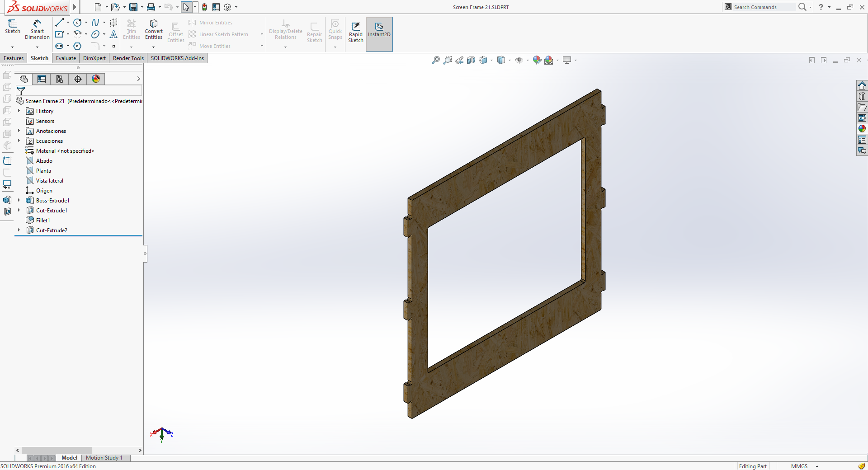Screen dimensions: 868x470
Task: Switch to the Render Tools tab
Action: point(128,58)
